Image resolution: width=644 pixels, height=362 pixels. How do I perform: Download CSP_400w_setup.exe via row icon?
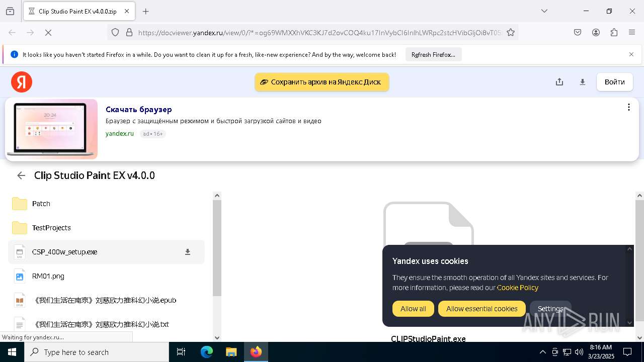click(188, 252)
